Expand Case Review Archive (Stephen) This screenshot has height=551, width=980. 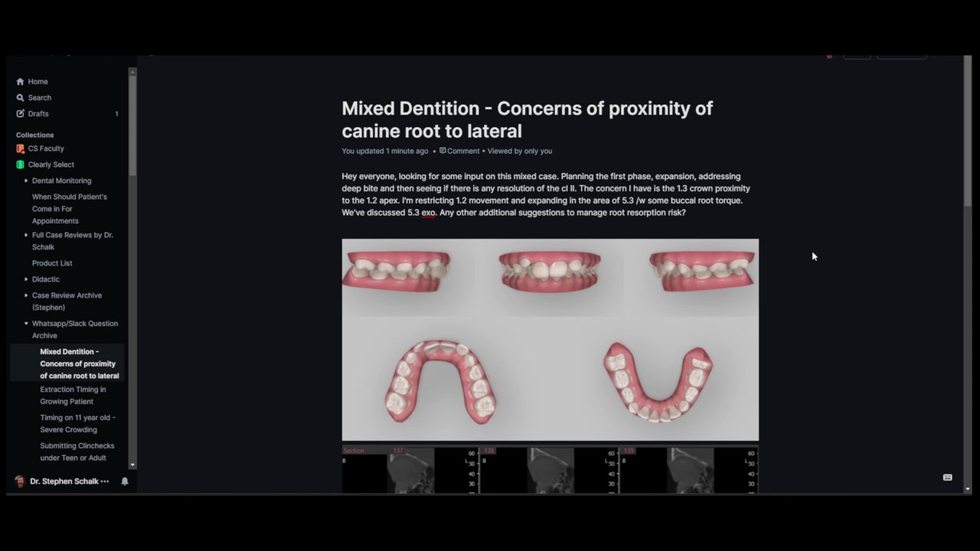[x=26, y=295]
